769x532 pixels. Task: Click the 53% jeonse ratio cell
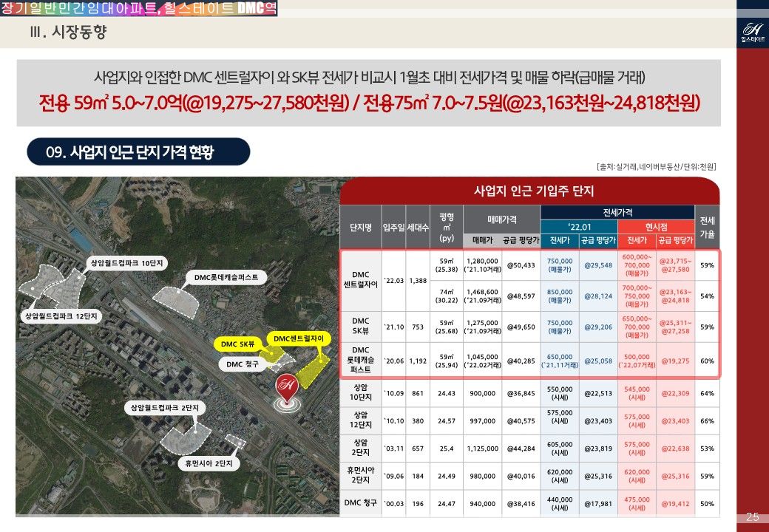pos(707,449)
